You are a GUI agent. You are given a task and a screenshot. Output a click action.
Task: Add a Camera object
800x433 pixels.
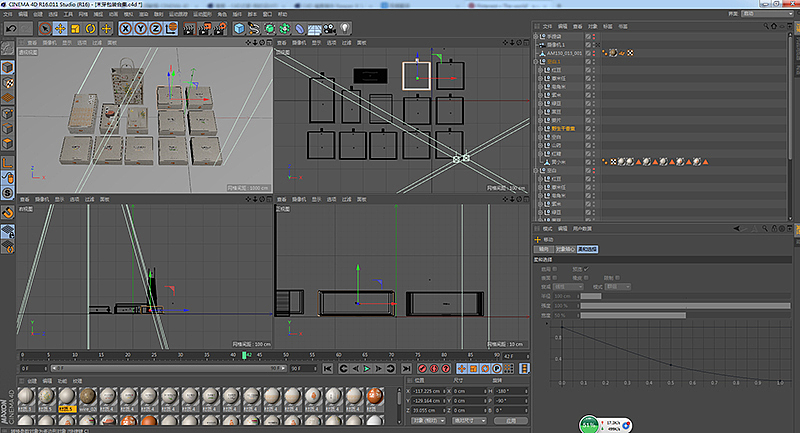click(x=330, y=29)
